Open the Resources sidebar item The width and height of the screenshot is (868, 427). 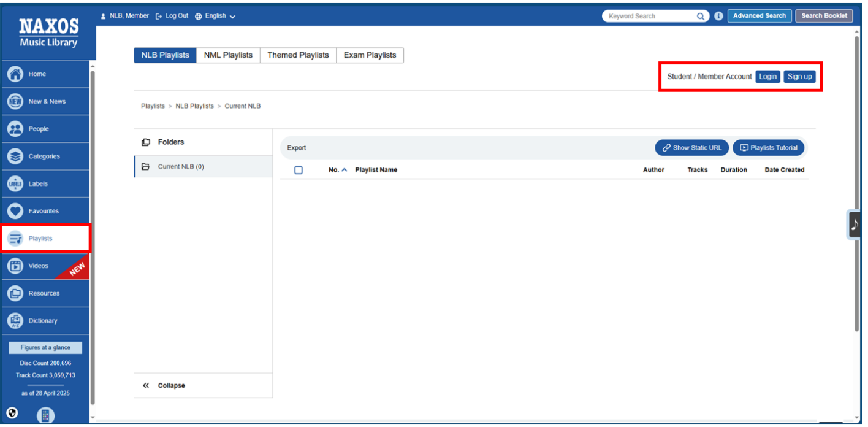45,293
